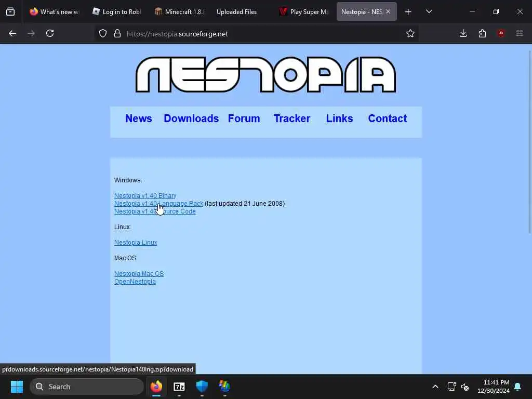Image resolution: width=532 pixels, height=399 pixels.
Task: Open Firefox View tab list icon
Action: point(10,12)
